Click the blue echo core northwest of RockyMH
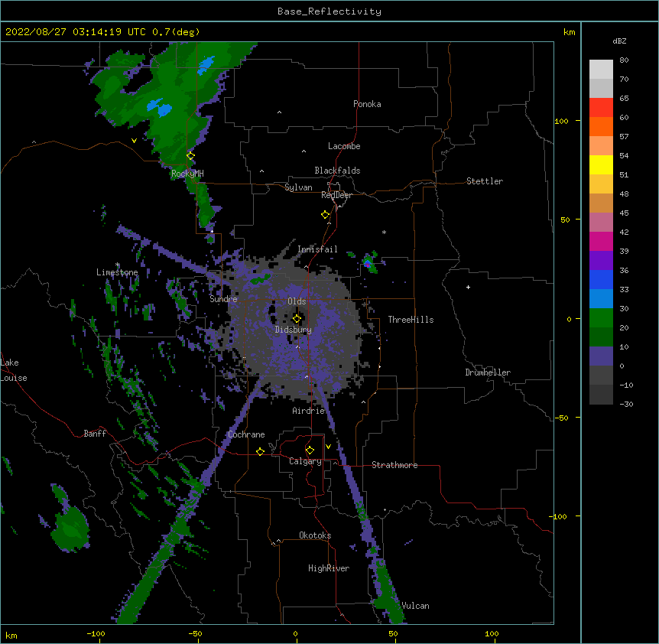The width and height of the screenshot is (659, 644). [x=160, y=108]
